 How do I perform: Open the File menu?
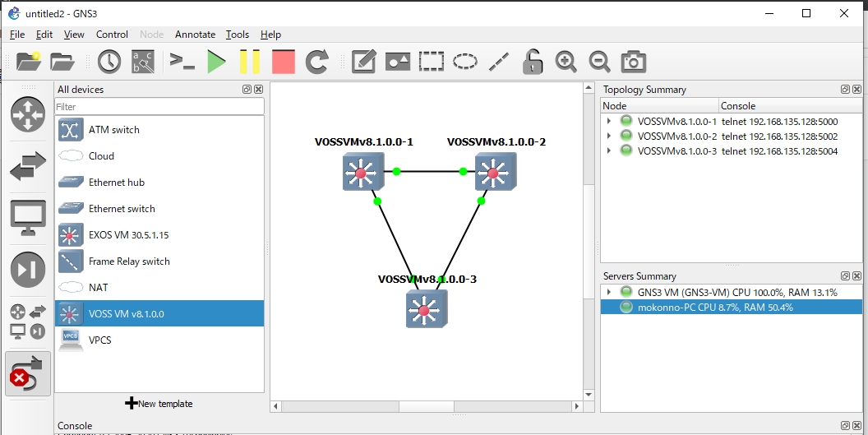click(17, 35)
